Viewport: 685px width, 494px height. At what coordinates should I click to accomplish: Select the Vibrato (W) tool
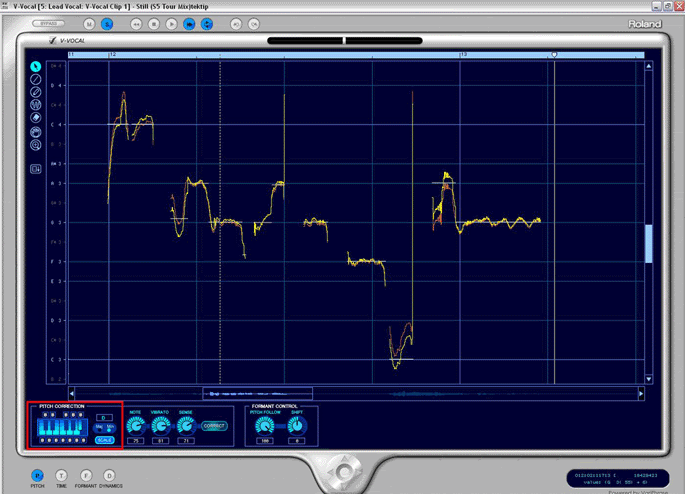(36, 105)
